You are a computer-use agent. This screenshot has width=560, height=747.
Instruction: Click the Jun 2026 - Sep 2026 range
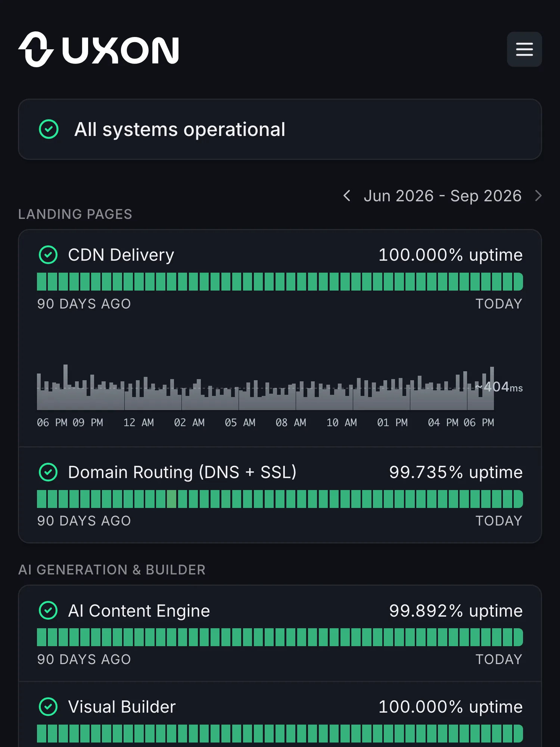point(442,196)
